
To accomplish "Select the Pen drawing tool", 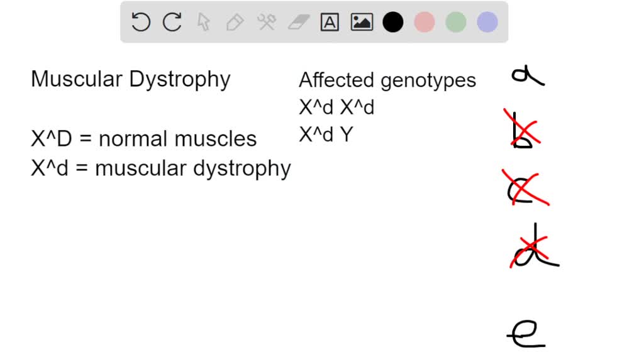I will click(235, 22).
